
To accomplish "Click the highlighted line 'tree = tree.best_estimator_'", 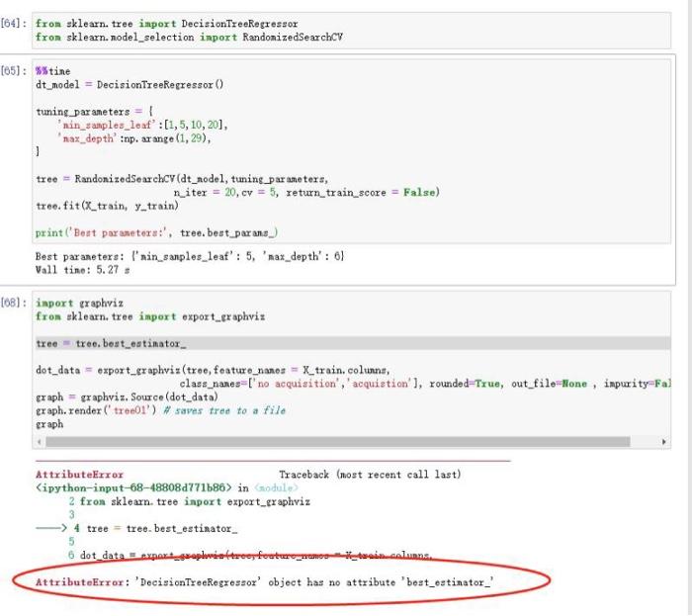I will [x=353, y=343].
